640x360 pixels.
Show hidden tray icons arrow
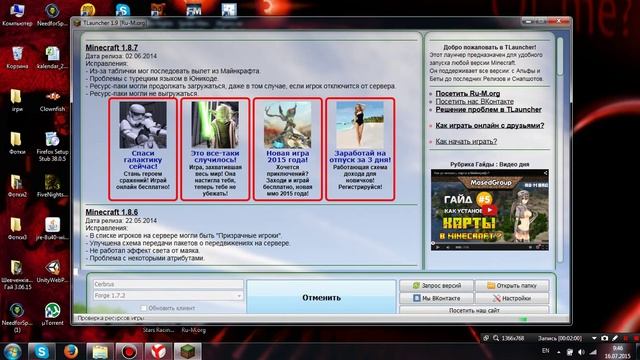(x=559, y=351)
